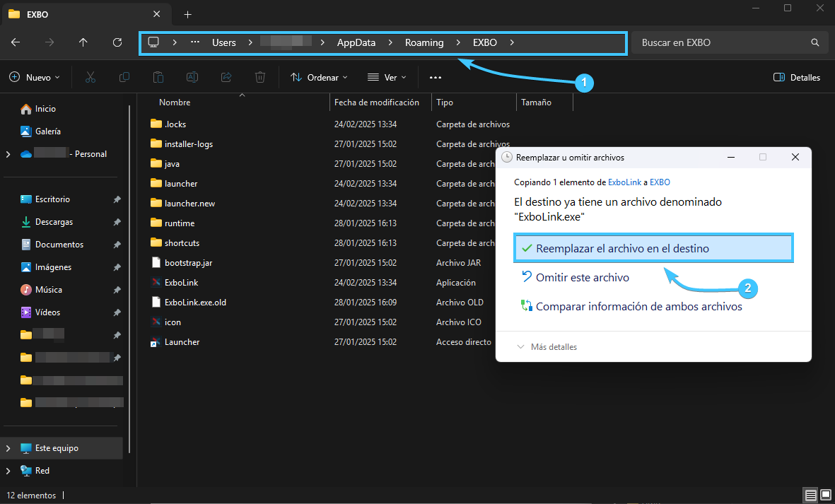Select the ExboLink application icon
The image size is (835, 504).
tap(156, 283)
